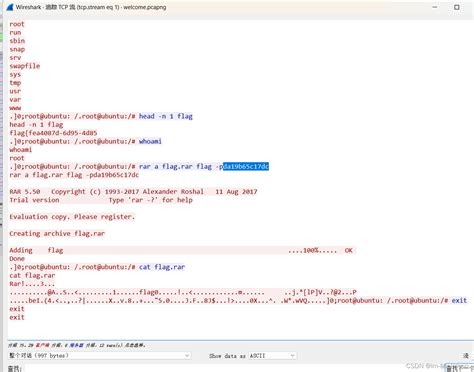Click the 'var' directory entry
Image resolution: width=474 pixels, height=372 pixels.
[x=15, y=99]
